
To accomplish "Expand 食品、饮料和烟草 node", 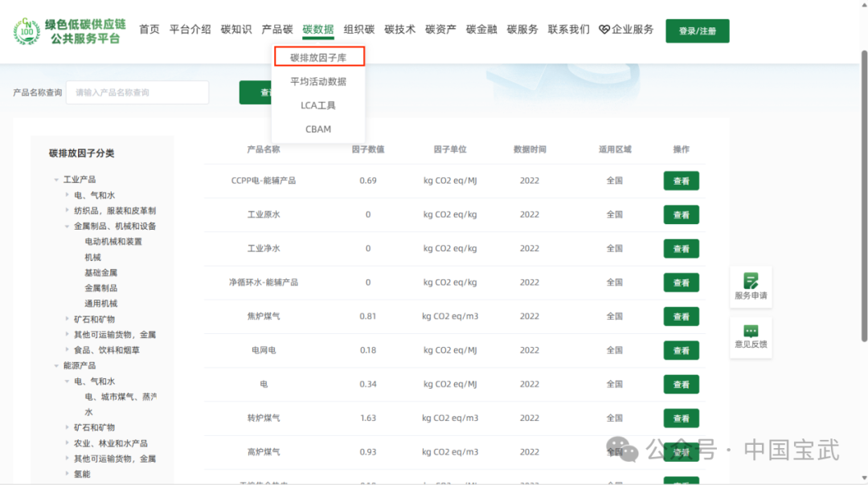I will (67, 350).
